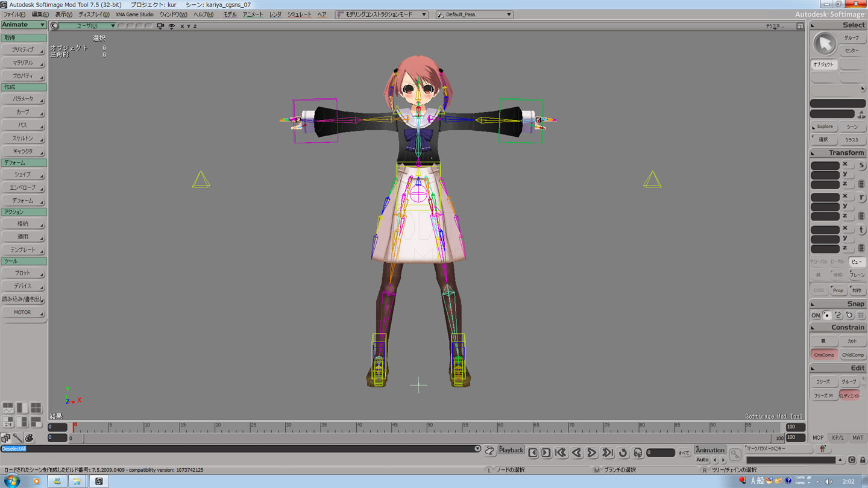Click the loop playback icon
868x488 pixels.
coord(623,452)
